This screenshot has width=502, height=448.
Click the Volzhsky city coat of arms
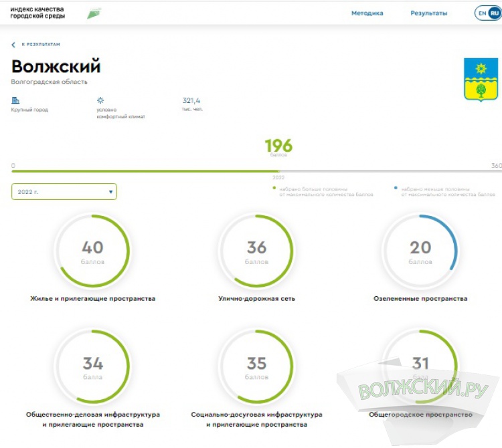click(481, 79)
